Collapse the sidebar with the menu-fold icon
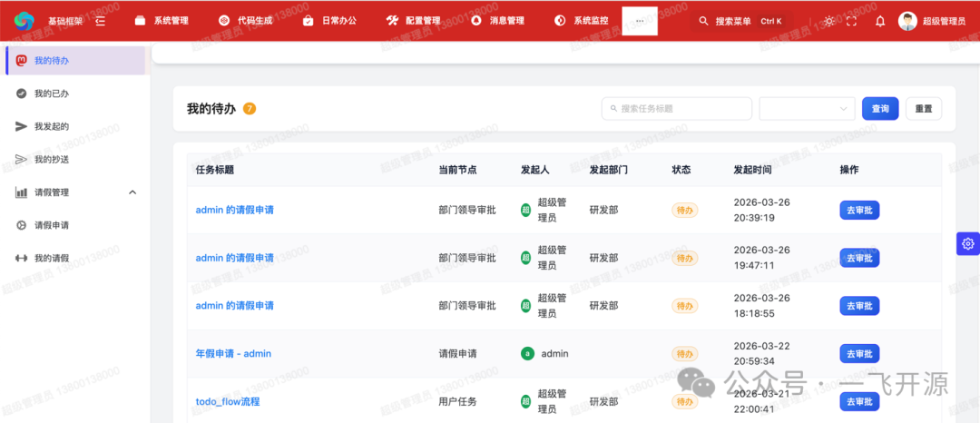Screen dimensions: 980x423 coord(100,21)
